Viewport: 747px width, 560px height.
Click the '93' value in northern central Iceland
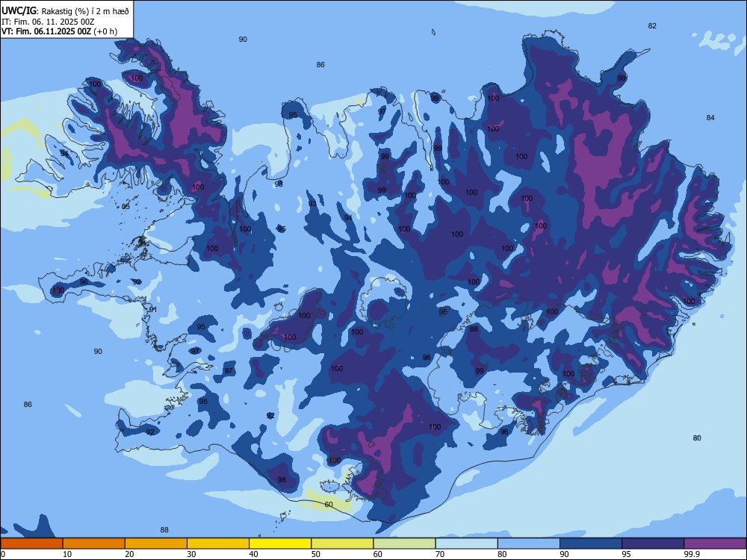312,204
